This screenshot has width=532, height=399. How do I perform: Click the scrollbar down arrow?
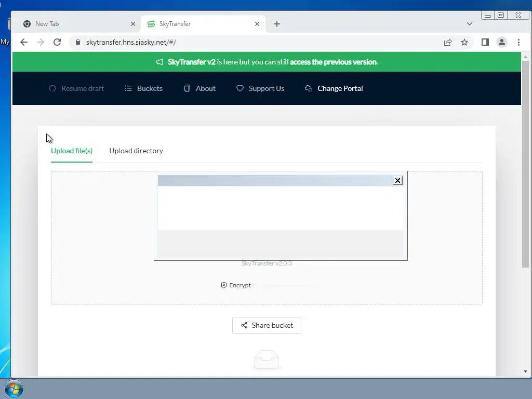[525, 371]
